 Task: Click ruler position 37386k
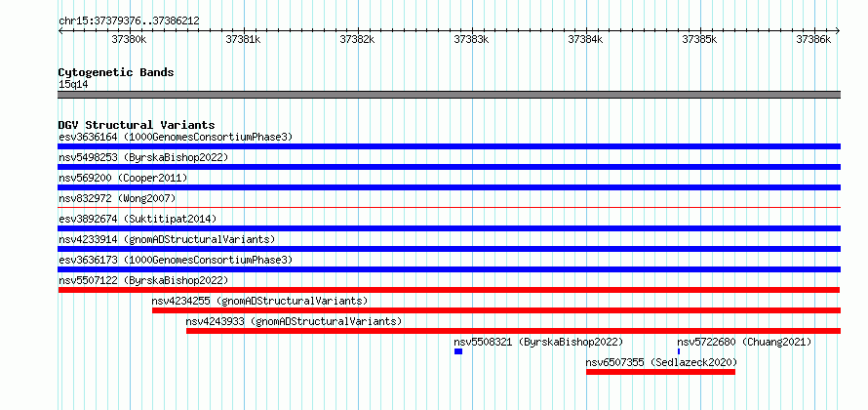click(813, 39)
